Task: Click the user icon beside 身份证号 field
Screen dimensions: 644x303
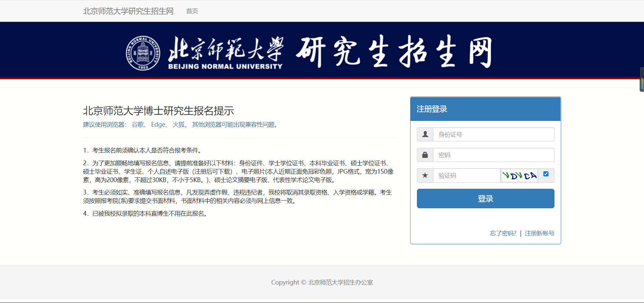Action: (x=425, y=134)
